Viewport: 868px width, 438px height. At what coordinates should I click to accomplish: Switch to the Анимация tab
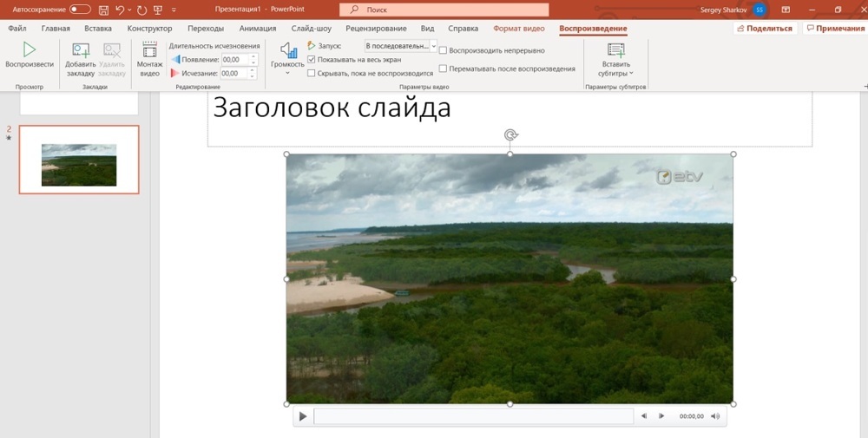coord(258,29)
